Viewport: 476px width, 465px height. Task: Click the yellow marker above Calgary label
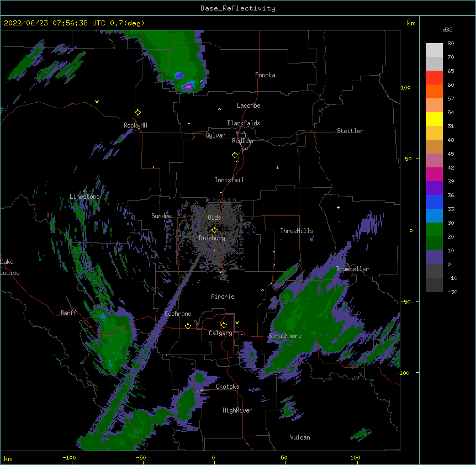(x=224, y=325)
